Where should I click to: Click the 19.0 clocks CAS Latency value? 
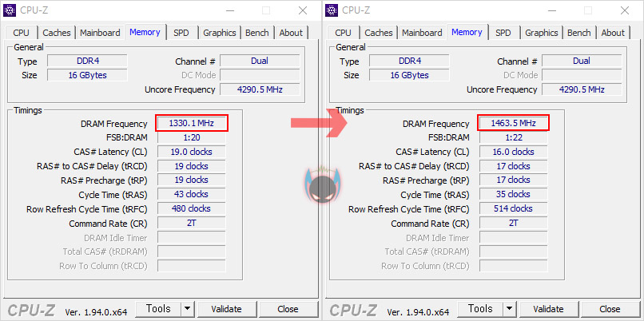192,152
